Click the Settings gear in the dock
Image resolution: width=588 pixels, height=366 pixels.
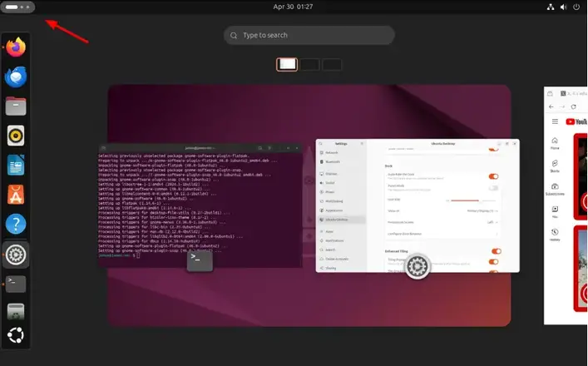tap(16, 255)
